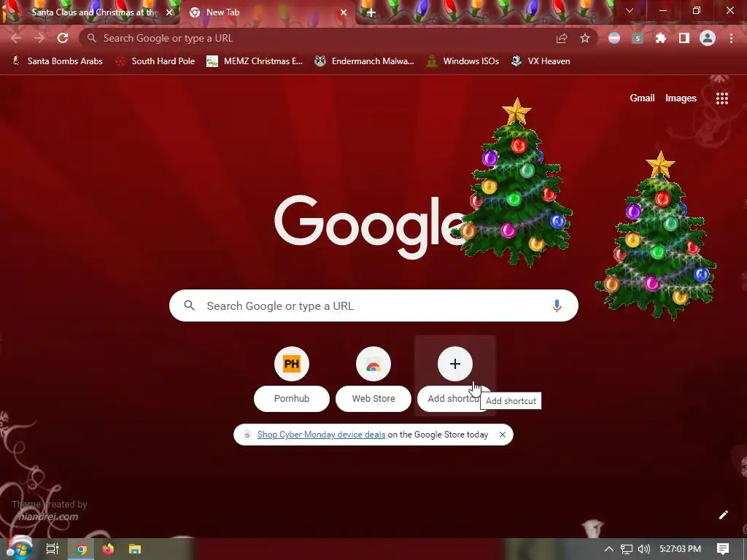Click the magnifier icon in search box
The image size is (747, 560).
click(x=189, y=306)
